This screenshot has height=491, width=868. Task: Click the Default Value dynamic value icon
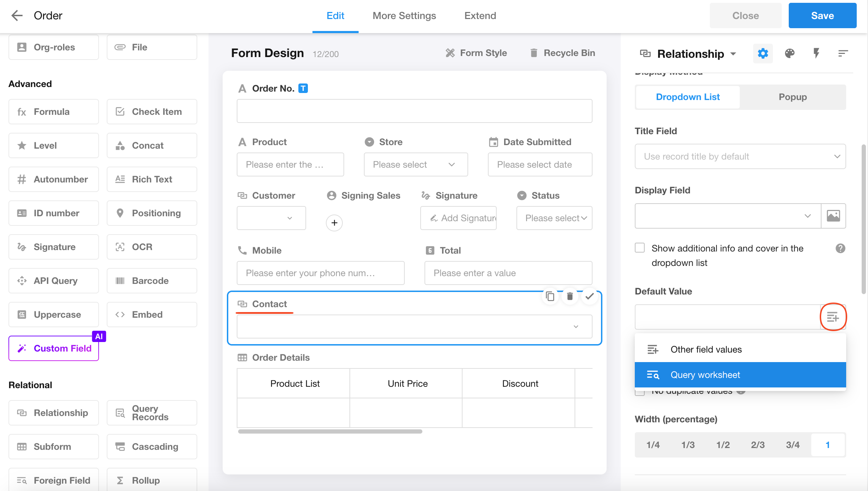pos(833,317)
